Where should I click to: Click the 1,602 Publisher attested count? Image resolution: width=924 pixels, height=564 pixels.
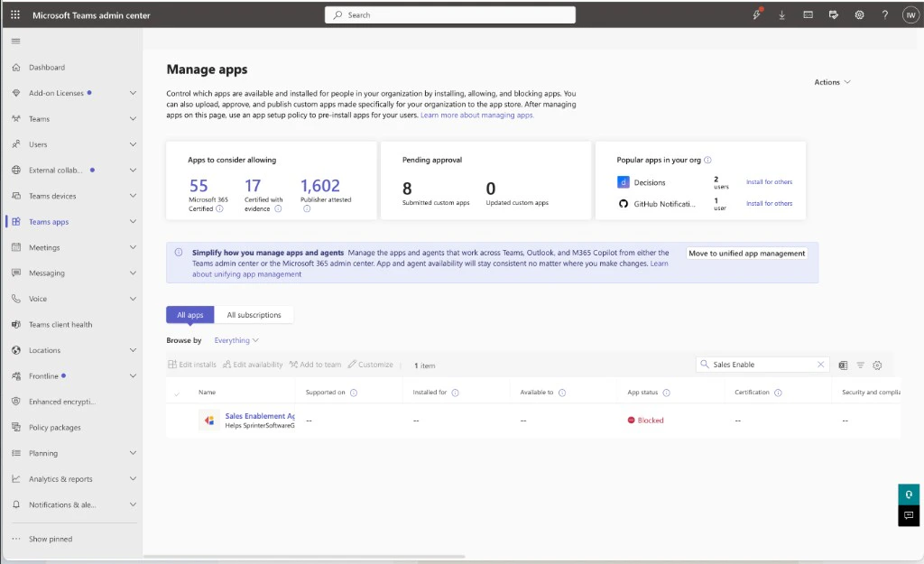(320, 186)
